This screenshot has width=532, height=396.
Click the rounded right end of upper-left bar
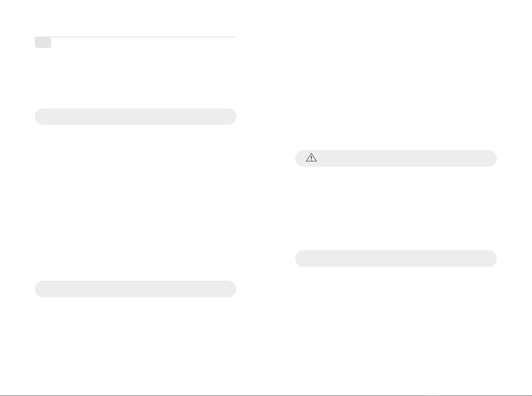pos(231,117)
